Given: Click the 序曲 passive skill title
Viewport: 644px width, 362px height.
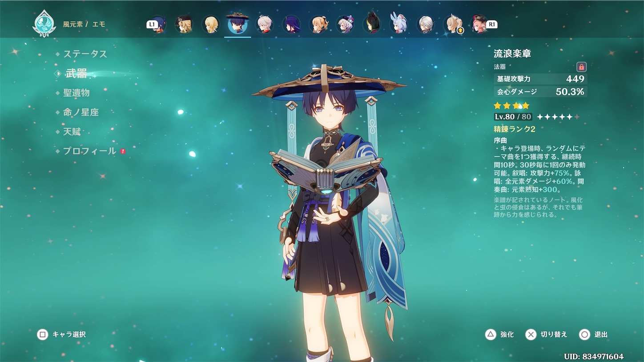Looking at the screenshot, I should (x=500, y=140).
